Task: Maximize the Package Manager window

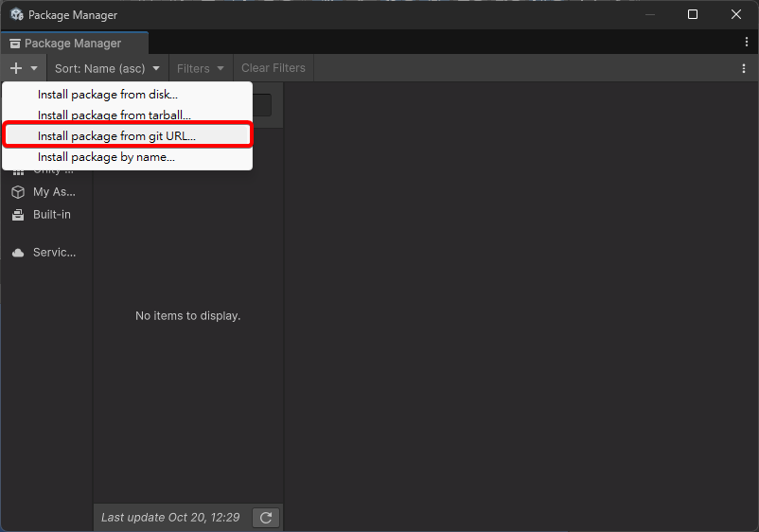Action: point(693,14)
